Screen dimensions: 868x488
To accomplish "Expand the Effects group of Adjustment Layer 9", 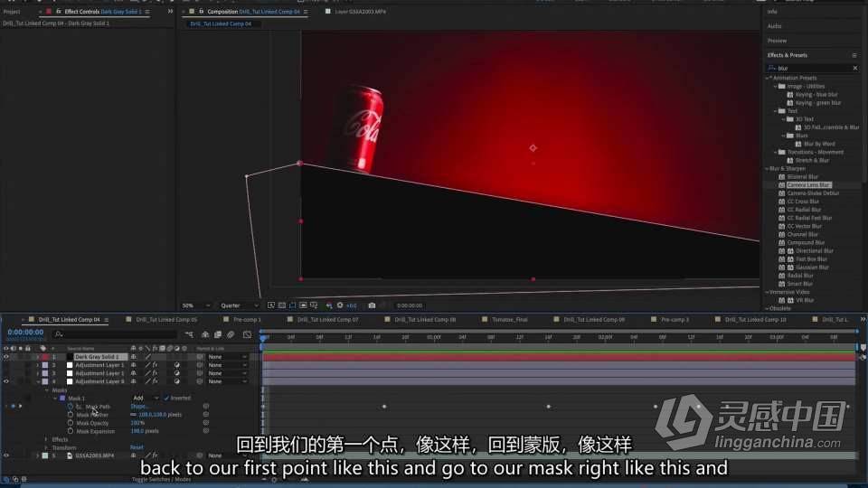I will 46,439.
